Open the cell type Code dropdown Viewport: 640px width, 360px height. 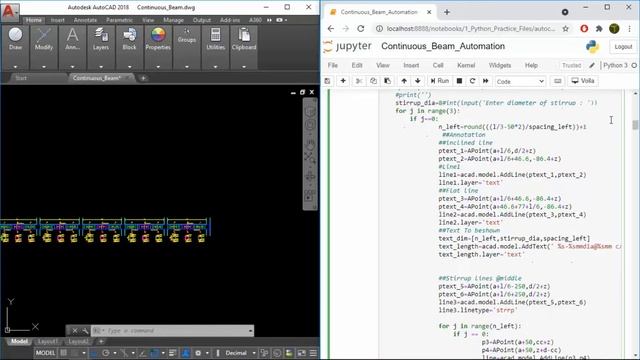point(520,81)
